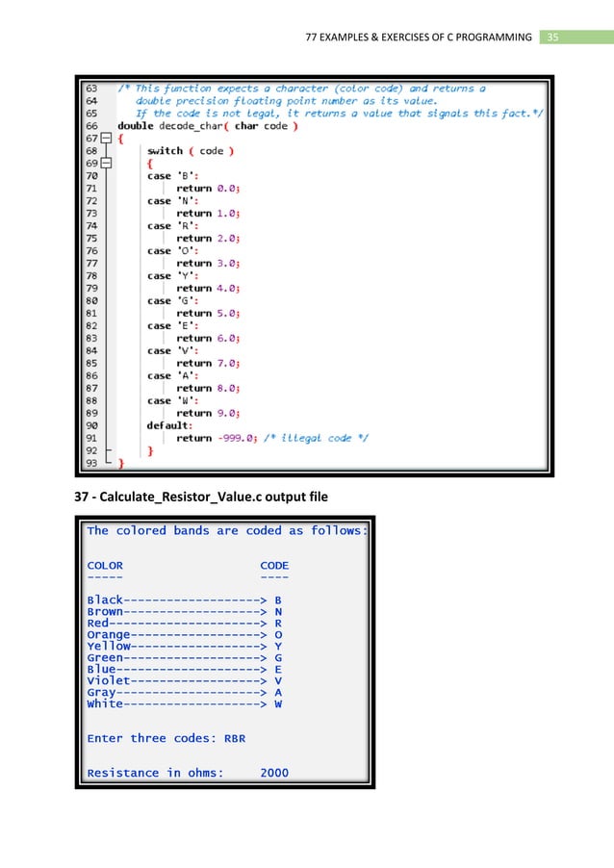614x868 pixels.
Task: Click 'return 2.0;' on line 75
Action: point(208,238)
